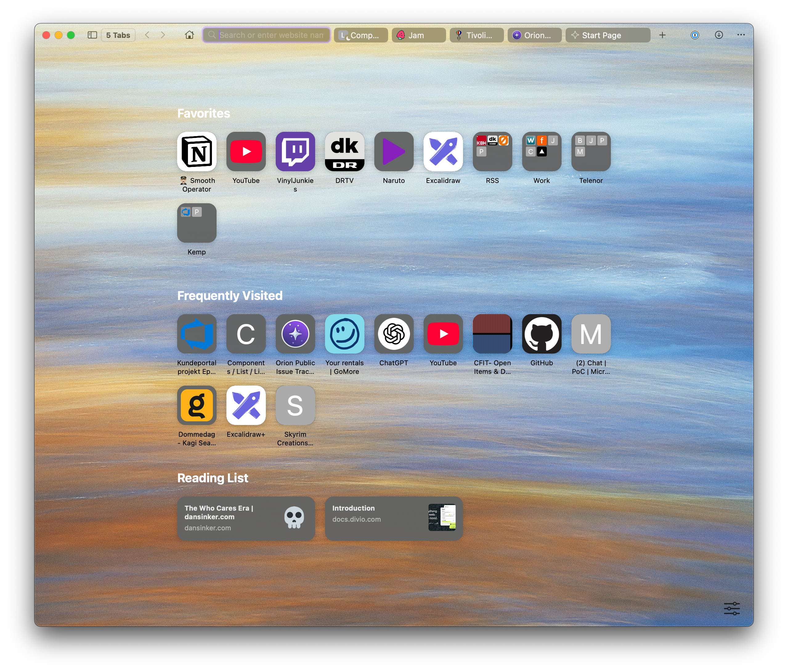Open a new tab with plus button

point(662,35)
